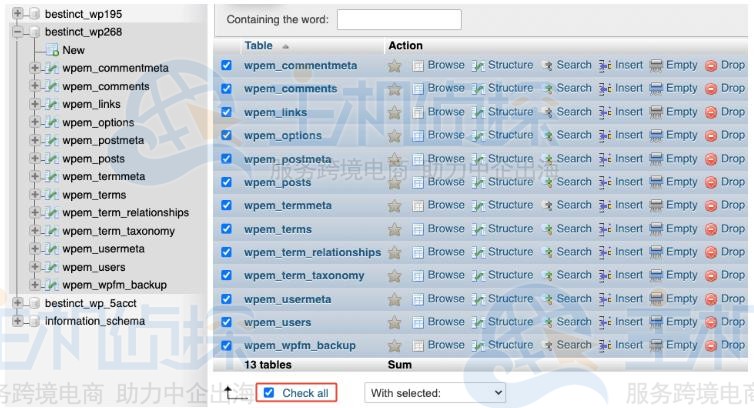This screenshot has height=408, width=754.
Task: Click the Structure icon for wpem_wpfm_backup
Action: [x=478, y=346]
